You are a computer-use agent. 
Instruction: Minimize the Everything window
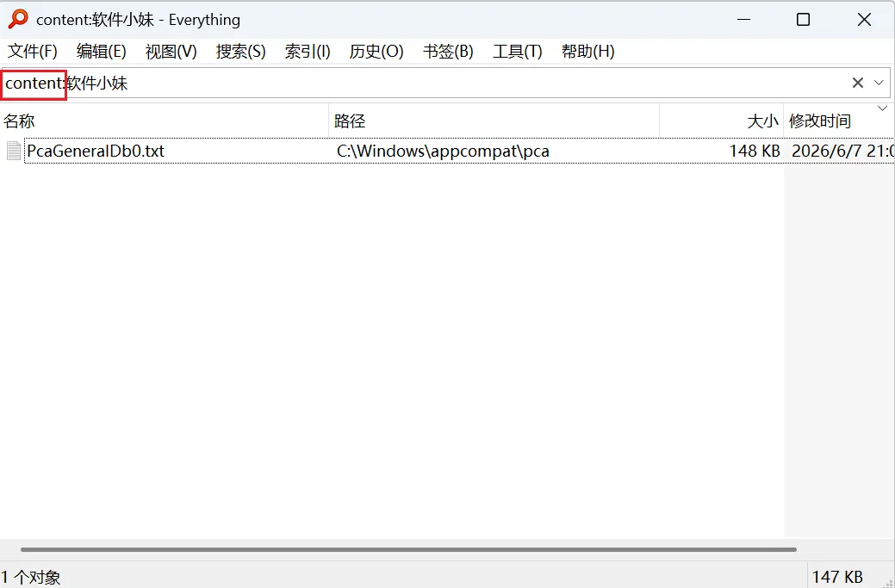point(743,20)
